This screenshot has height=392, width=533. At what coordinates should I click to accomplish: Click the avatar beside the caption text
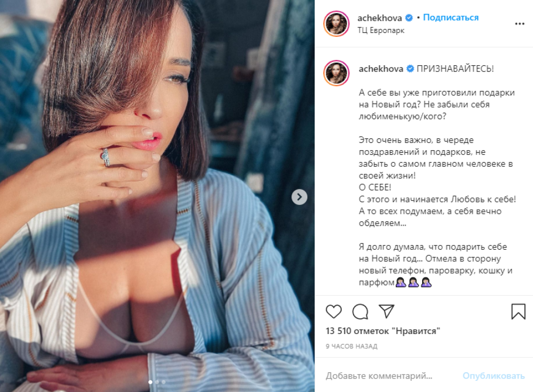point(336,73)
